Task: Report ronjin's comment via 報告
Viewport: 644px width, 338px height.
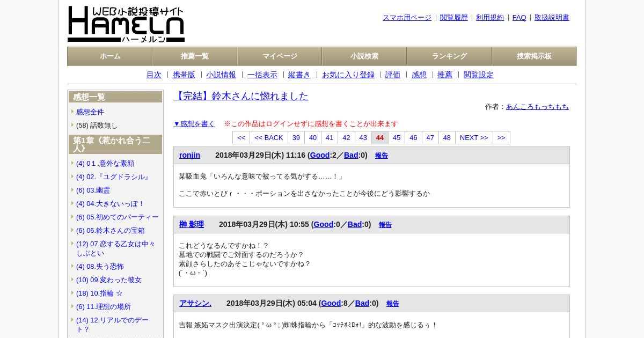Action: (x=382, y=156)
